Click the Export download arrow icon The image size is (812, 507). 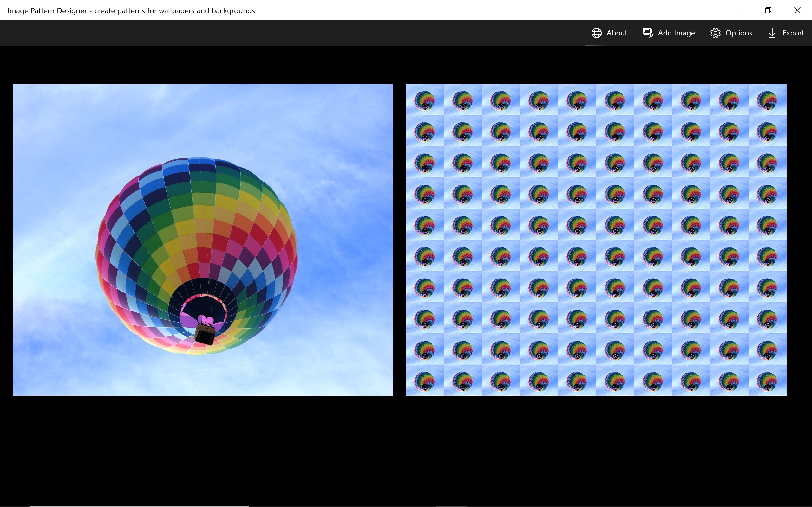772,33
